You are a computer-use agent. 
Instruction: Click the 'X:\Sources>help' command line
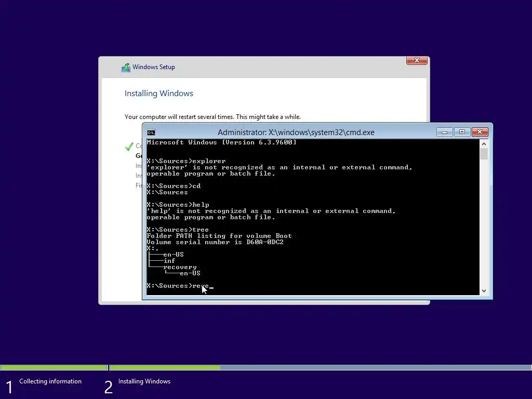pyautogui.click(x=178, y=205)
